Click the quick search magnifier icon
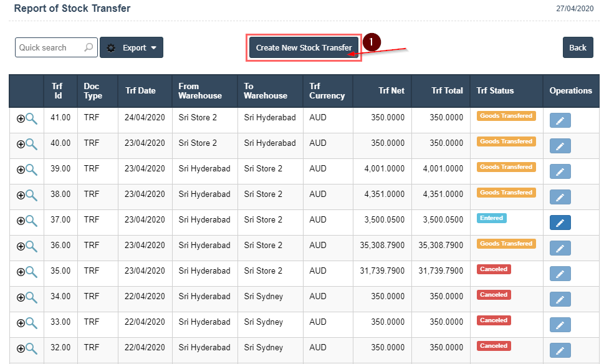The width and height of the screenshot is (604, 364). pyautogui.click(x=89, y=47)
